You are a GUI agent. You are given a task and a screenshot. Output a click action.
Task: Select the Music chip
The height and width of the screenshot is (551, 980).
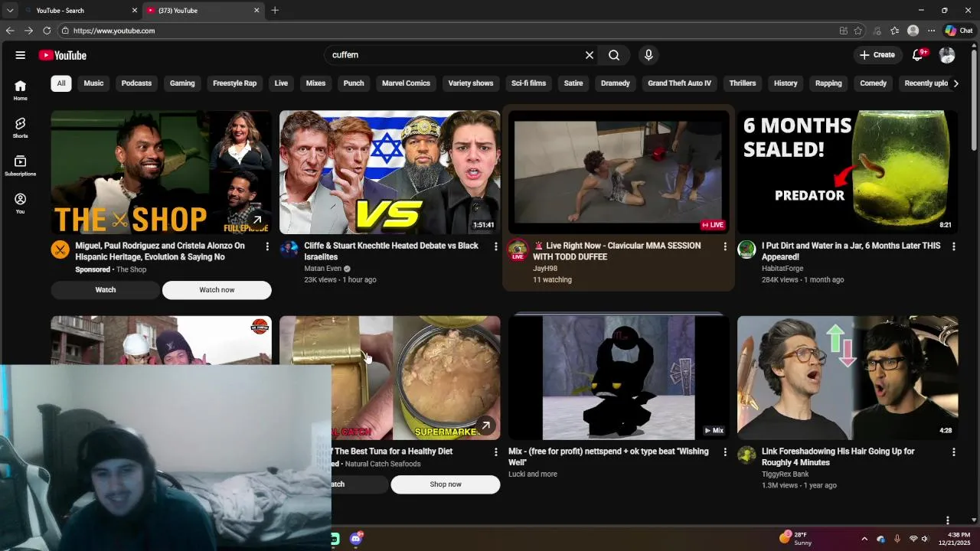coord(93,83)
